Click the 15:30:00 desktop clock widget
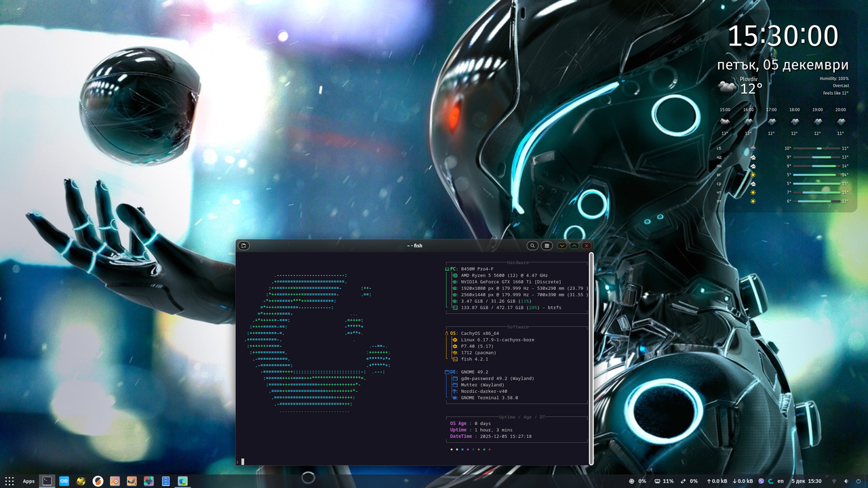868x488 pixels. click(783, 36)
